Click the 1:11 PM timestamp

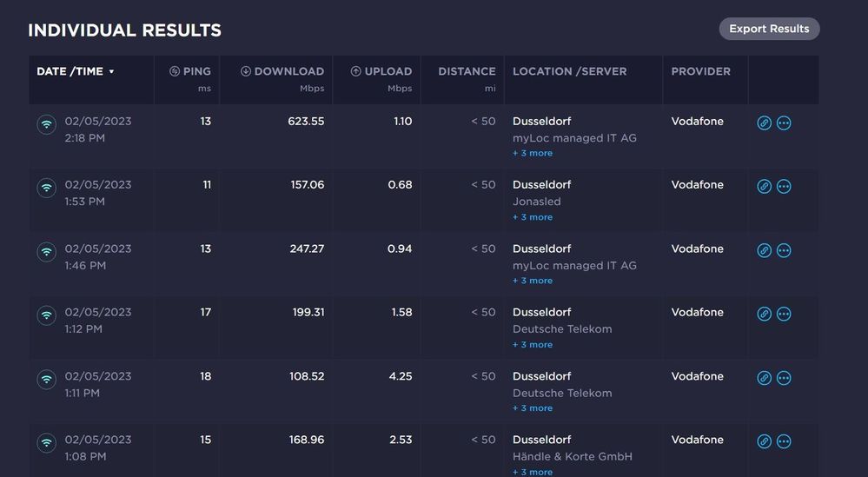click(82, 393)
